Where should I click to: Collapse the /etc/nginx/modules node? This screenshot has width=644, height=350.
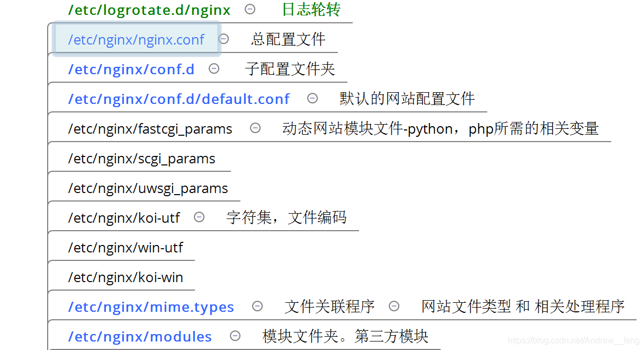click(x=235, y=336)
